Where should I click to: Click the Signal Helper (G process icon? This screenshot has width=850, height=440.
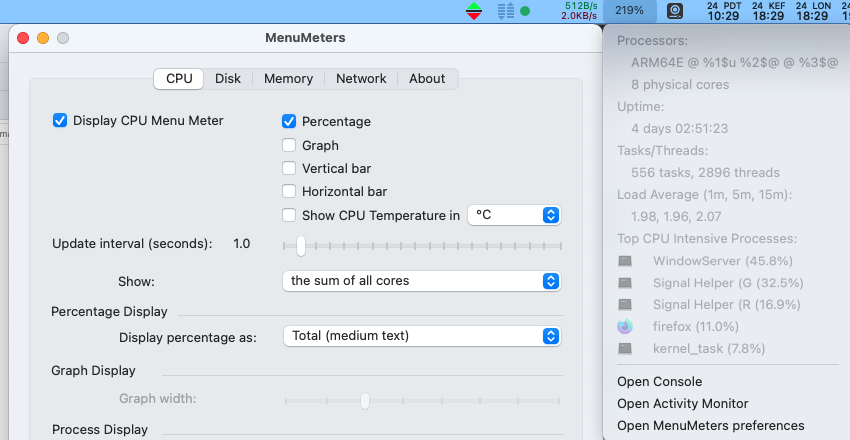point(625,283)
